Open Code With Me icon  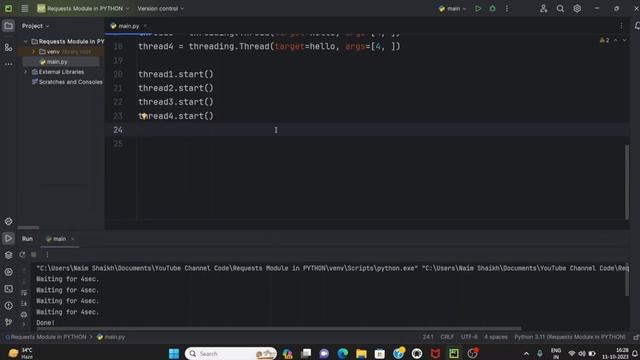(x=543, y=8)
